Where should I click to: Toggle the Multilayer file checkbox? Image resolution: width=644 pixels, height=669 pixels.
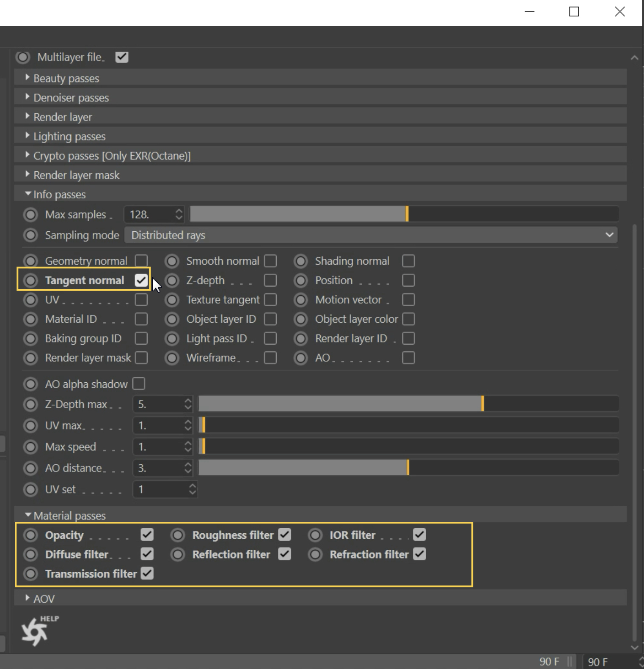pos(122,57)
